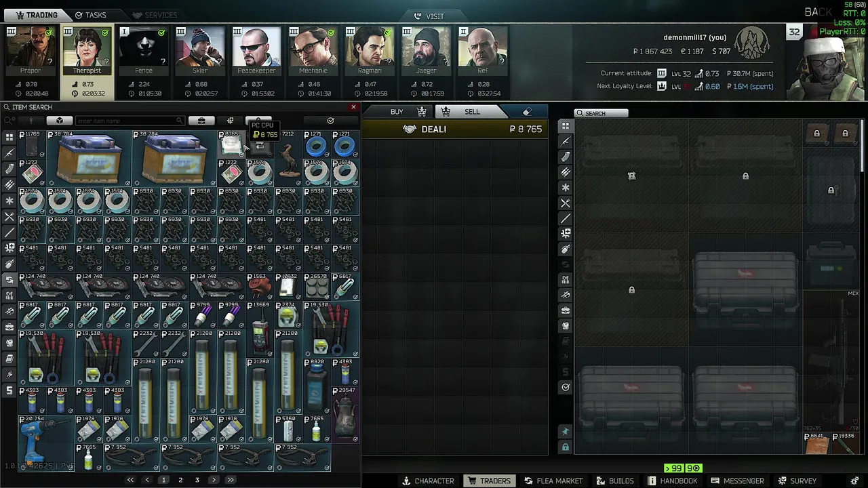Open MESSENGER from bottom menu
This screenshot has width=868, height=488.
coord(737,481)
